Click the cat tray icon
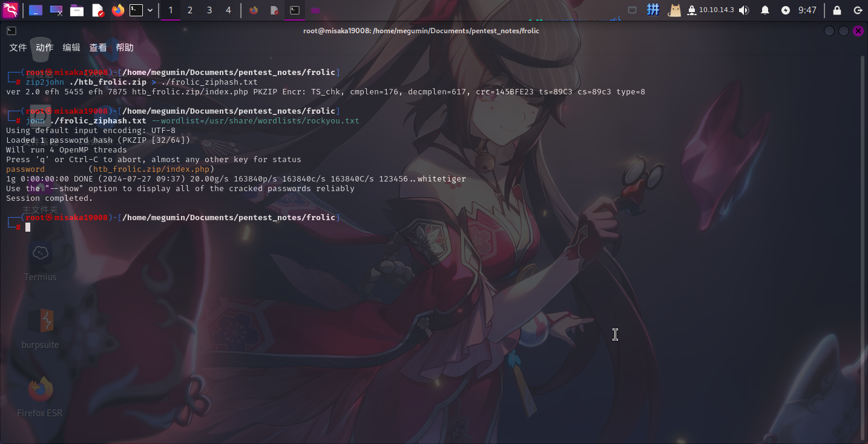This screenshot has height=444, width=868. tap(674, 10)
